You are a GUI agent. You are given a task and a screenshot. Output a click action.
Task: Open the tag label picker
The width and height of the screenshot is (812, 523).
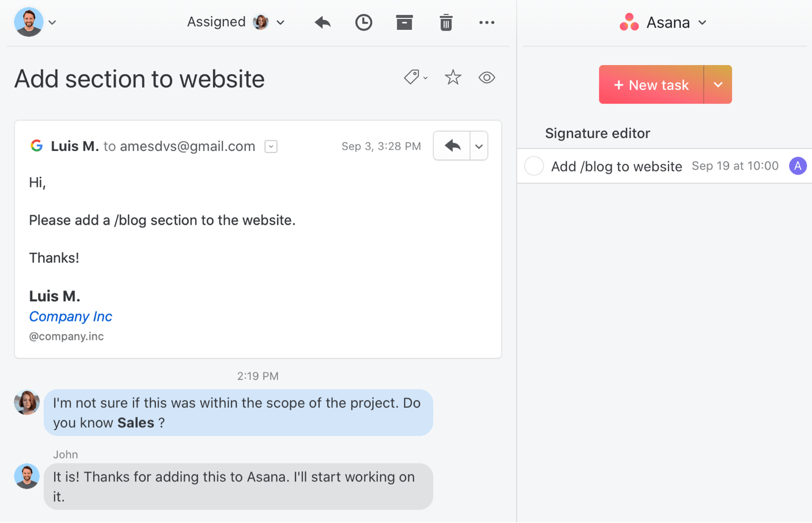(415, 77)
